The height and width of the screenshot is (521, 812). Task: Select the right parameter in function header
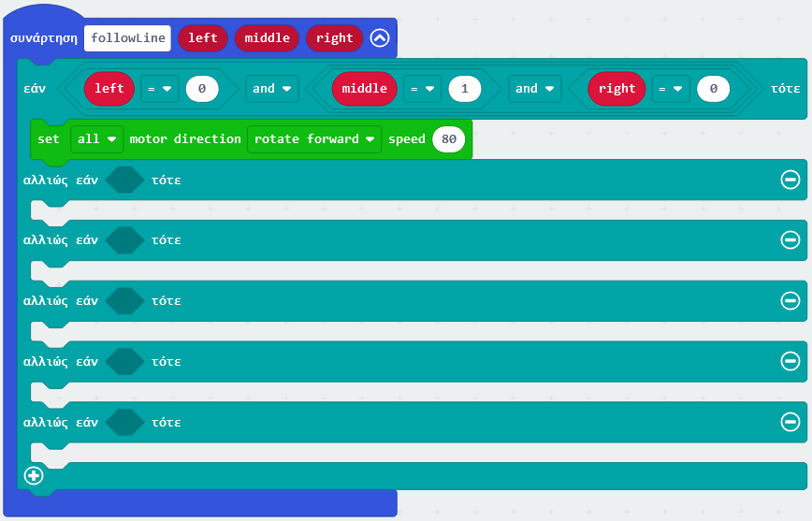tap(335, 37)
